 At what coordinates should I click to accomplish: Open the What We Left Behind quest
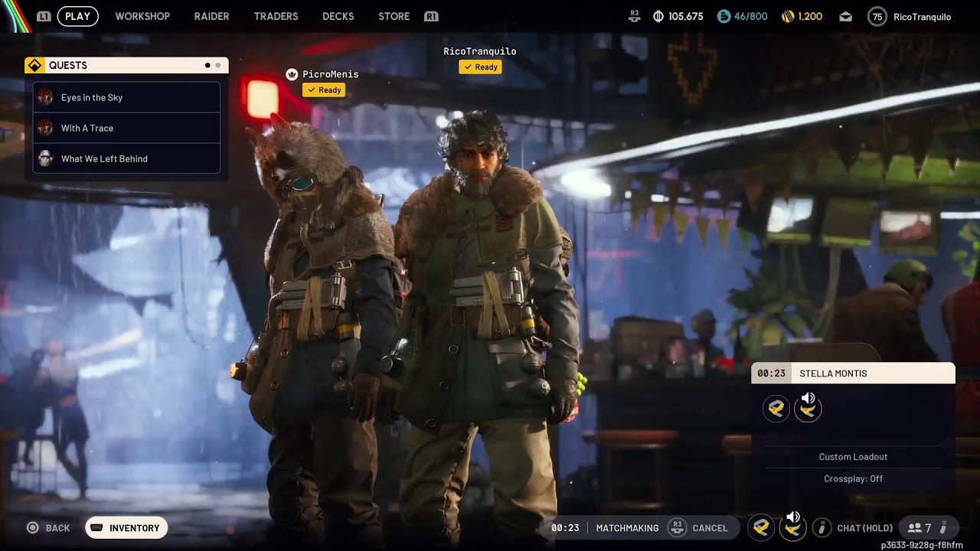pyautogui.click(x=127, y=158)
